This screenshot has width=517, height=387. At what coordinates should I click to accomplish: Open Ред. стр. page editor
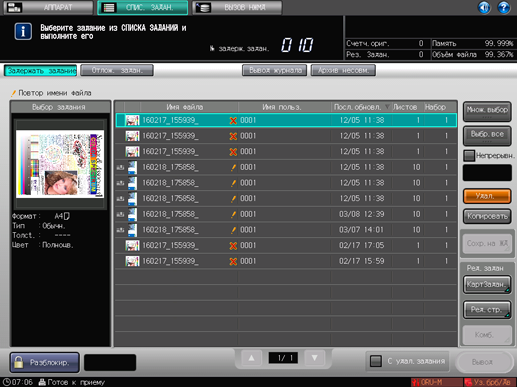point(487,310)
